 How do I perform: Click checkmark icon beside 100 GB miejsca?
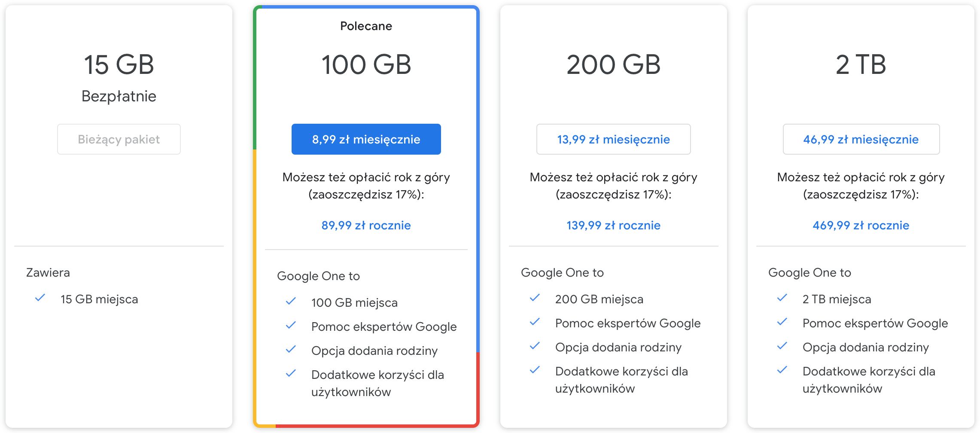point(291,301)
